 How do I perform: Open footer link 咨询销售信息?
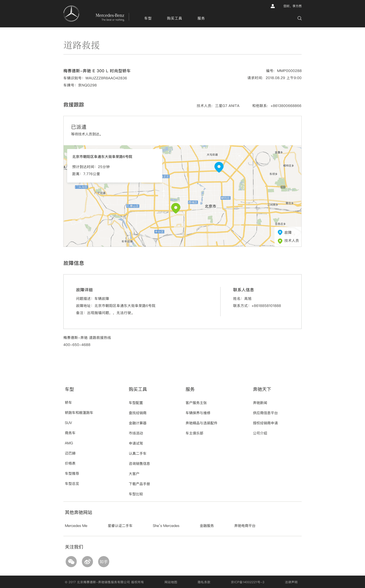(x=139, y=464)
